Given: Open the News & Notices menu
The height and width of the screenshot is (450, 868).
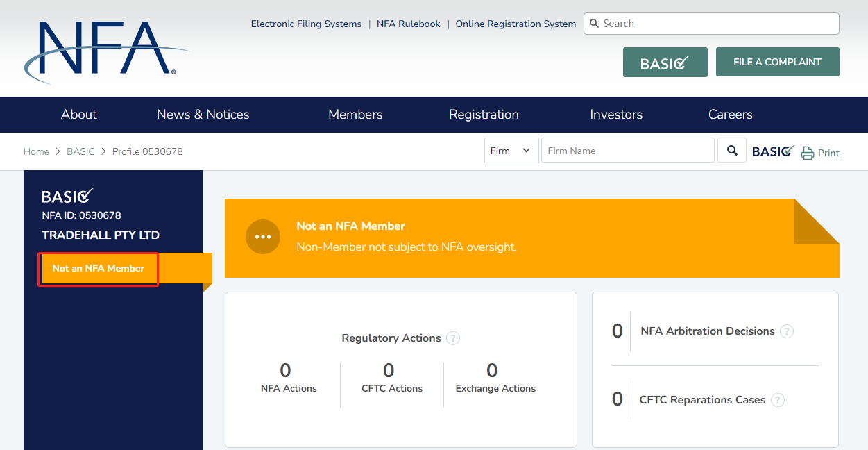Looking at the screenshot, I should pos(203,115).
